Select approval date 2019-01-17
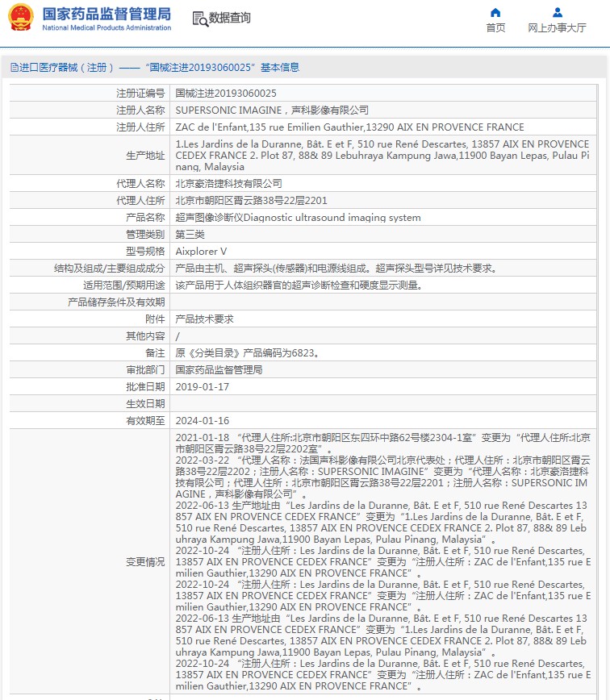This screenshot has height=700, width=610. (203, 387)
